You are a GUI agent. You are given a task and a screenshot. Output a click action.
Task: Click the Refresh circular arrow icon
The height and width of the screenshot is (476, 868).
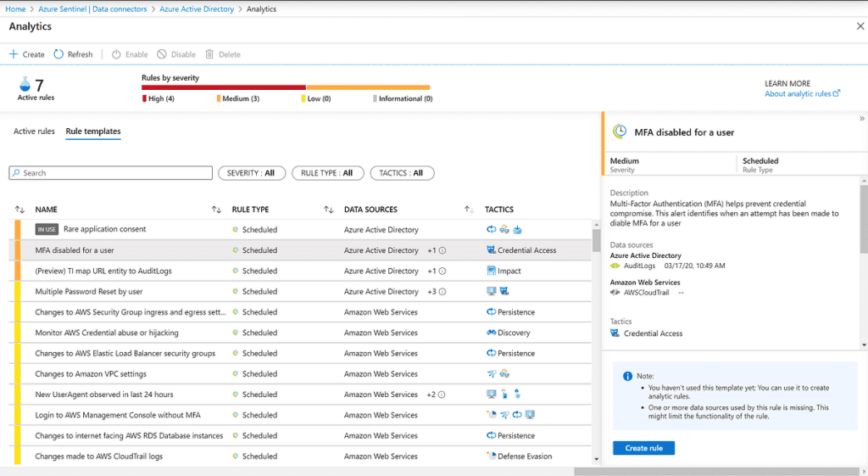click(58, 54)
